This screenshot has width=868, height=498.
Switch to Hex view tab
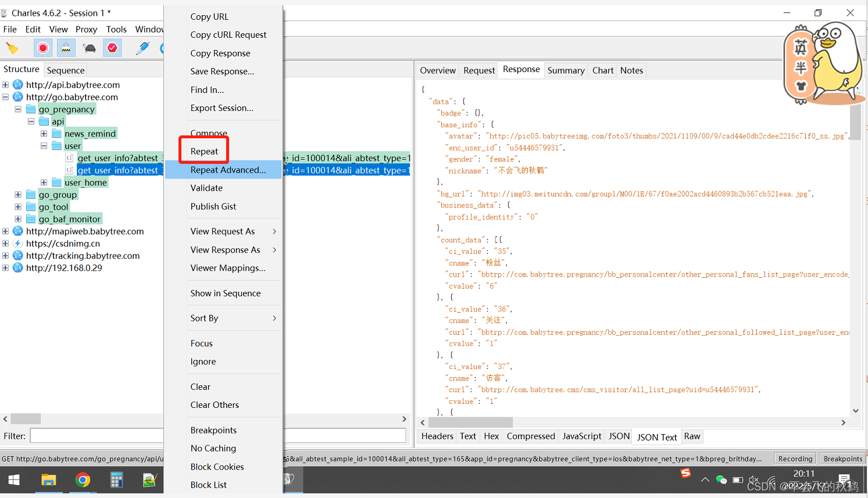(491, 436)
